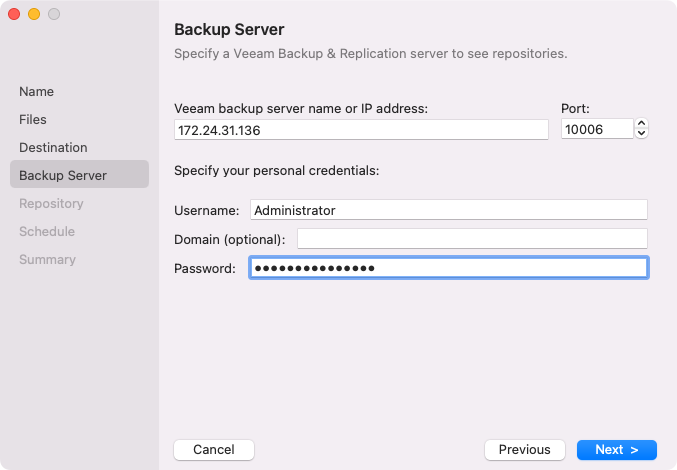
Task: Click the Domain (optional) field
Action: tap(472, 239)
